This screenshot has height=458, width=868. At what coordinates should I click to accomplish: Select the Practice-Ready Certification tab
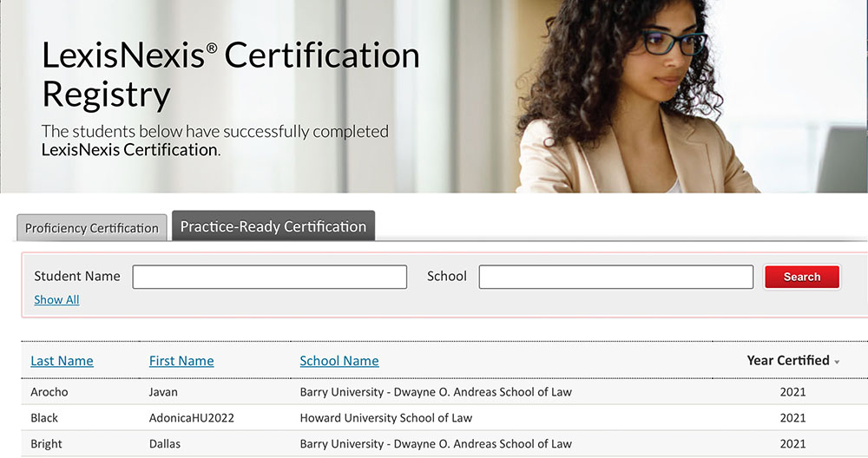(273, 226)
